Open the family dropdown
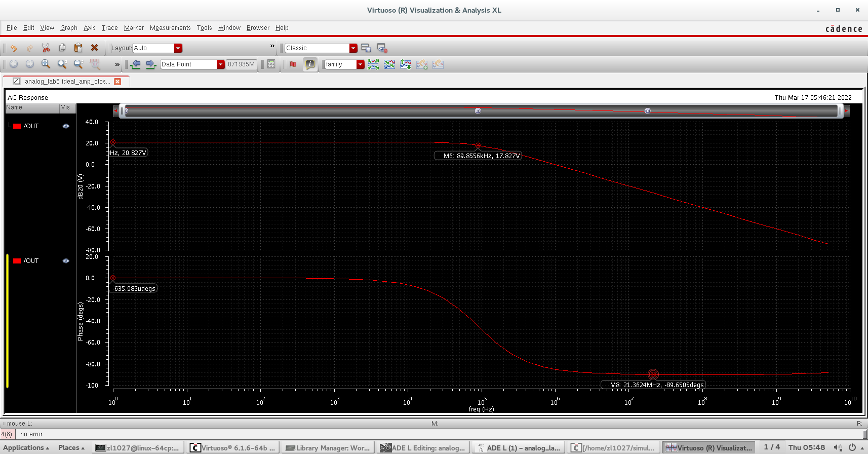 point(361,64)
